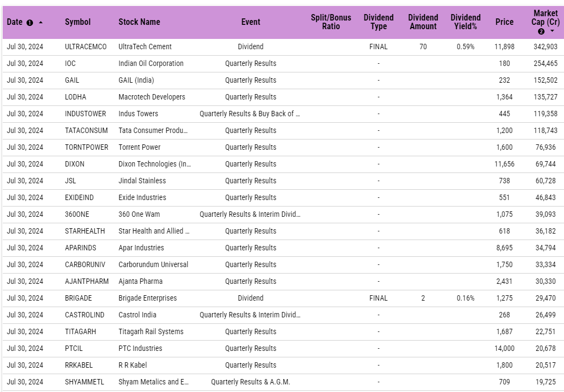The image size is (564, 392).
Task: Select the DIXON symbol cell
Action: 75,164
